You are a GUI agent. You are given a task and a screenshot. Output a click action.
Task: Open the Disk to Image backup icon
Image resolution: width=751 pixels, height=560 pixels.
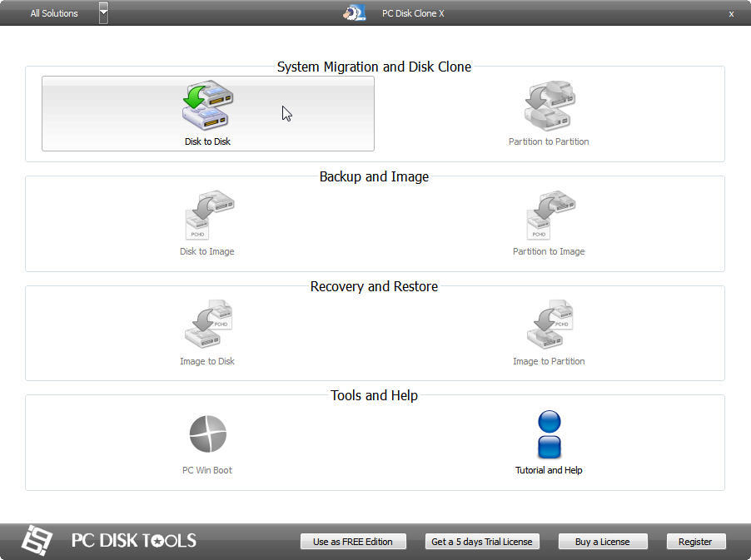coord(207,216)
